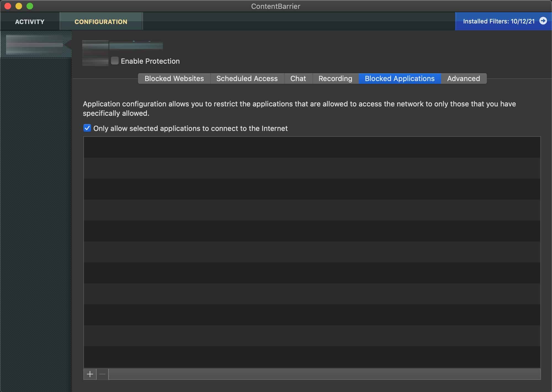The height and width of the screenshot is (392, 552).
Task: Select the Blocked Websites tab
Action: 174,79
